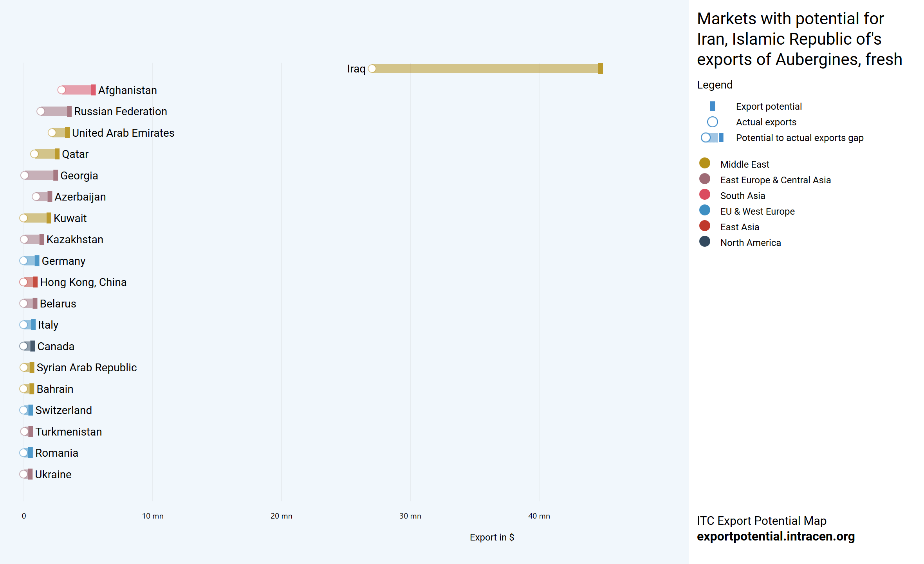Click the EU & West Europe legend label
The width and height of the screenshot is (924, 564).
pyautogui.click(x=757, y=211)
